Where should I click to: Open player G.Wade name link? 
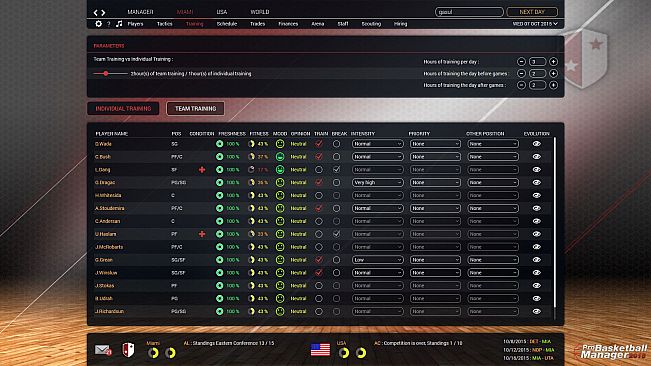coord(103,144)
